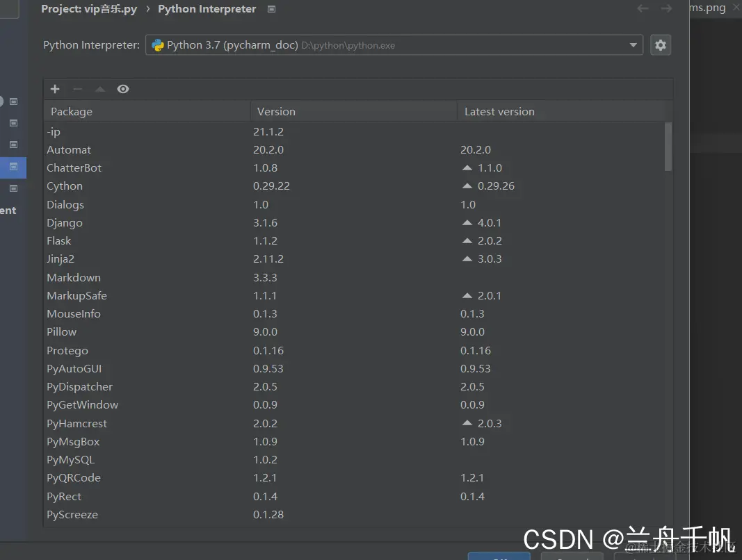The image size is (742, 560).
Task: Select the Protego package row
Action: (354, 350)
